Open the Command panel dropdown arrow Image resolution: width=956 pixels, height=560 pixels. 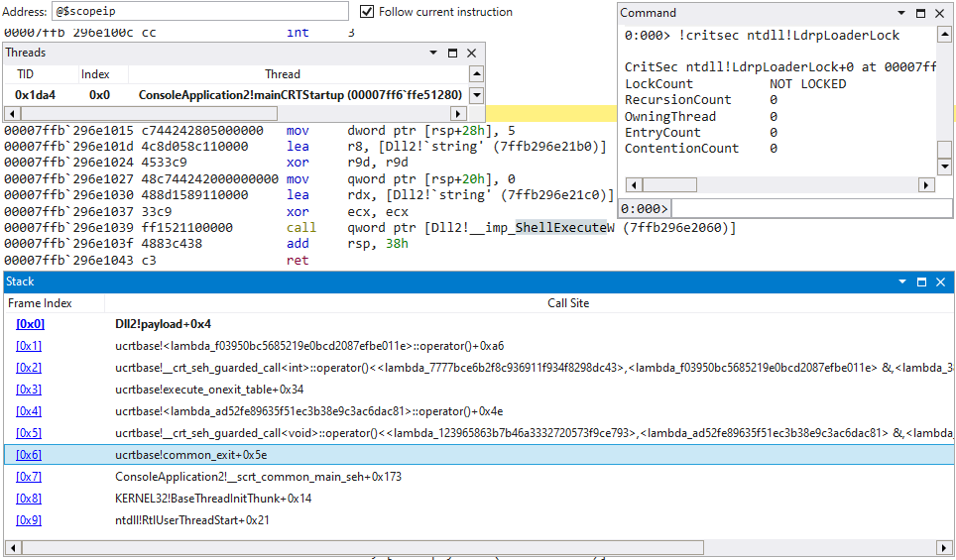coord(901,13)
